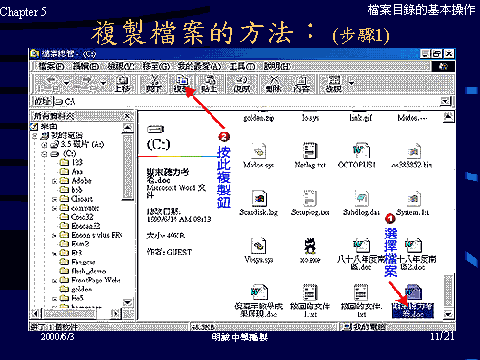480x360 pixels.
Task: Open the address bar dropdown arrow
Action: (x=446, y=101)
